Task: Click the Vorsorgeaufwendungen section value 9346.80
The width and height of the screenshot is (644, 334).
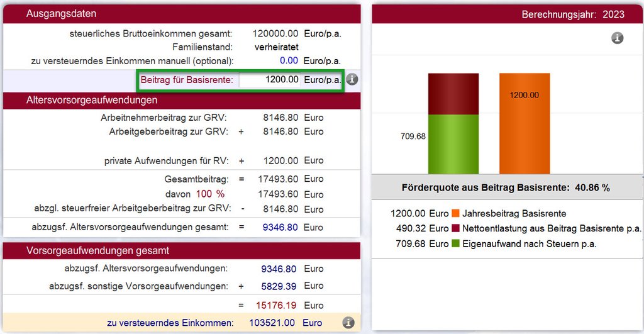Action: 279,269
